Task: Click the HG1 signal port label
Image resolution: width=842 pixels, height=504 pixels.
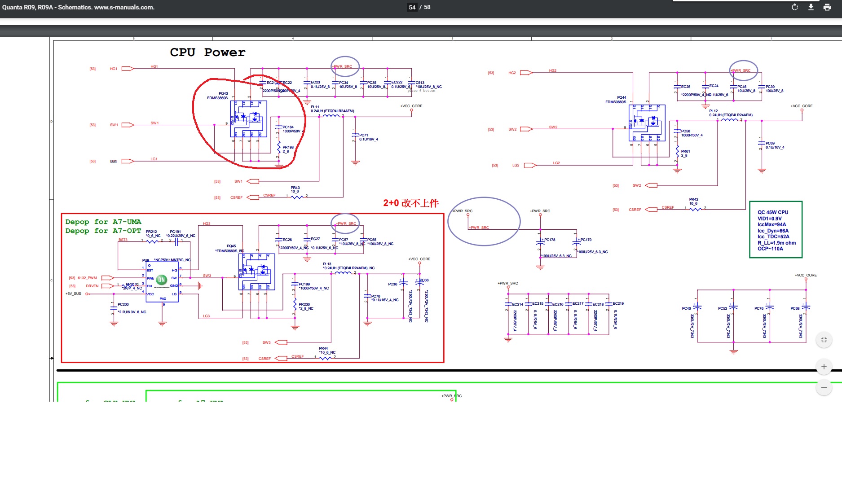Action: coord(114,69)
